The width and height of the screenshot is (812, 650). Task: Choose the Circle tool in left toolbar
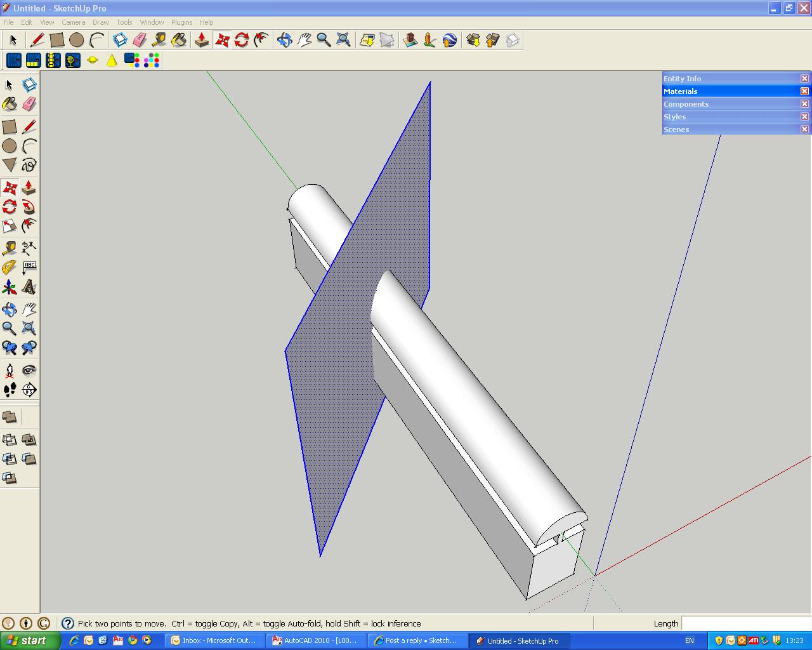(x=10, y=146)
